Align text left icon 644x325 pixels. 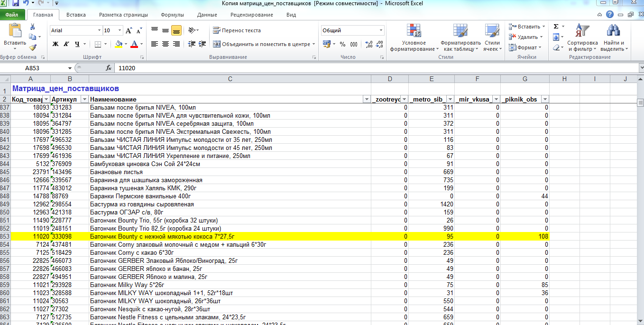[x=155, y=44]
